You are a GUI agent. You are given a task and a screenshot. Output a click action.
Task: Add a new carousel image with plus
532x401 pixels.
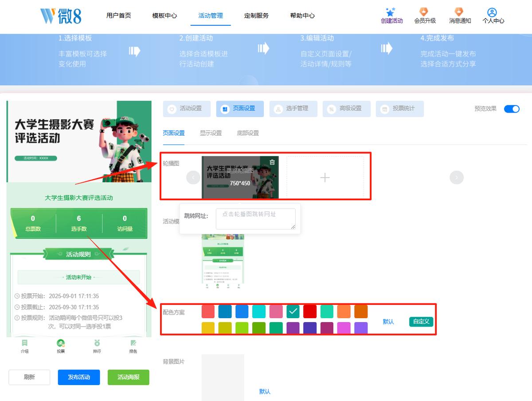pyautogui.click(x=325, y=178)
